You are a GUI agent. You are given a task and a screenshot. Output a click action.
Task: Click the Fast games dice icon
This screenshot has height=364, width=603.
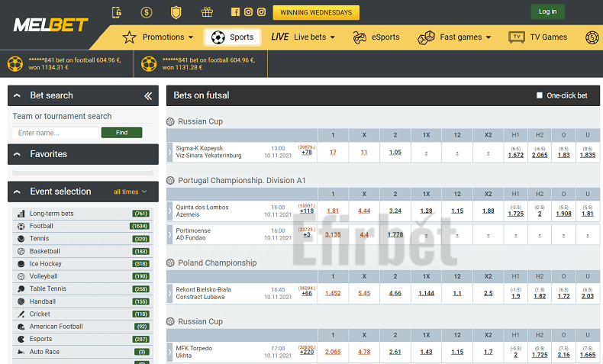point(426,37)
